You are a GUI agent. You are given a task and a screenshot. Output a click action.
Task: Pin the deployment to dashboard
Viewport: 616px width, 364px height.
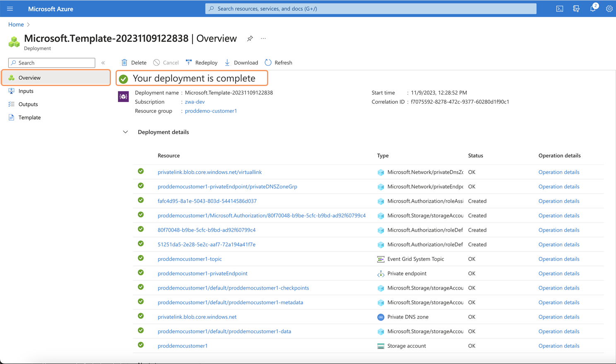(250, 38)
